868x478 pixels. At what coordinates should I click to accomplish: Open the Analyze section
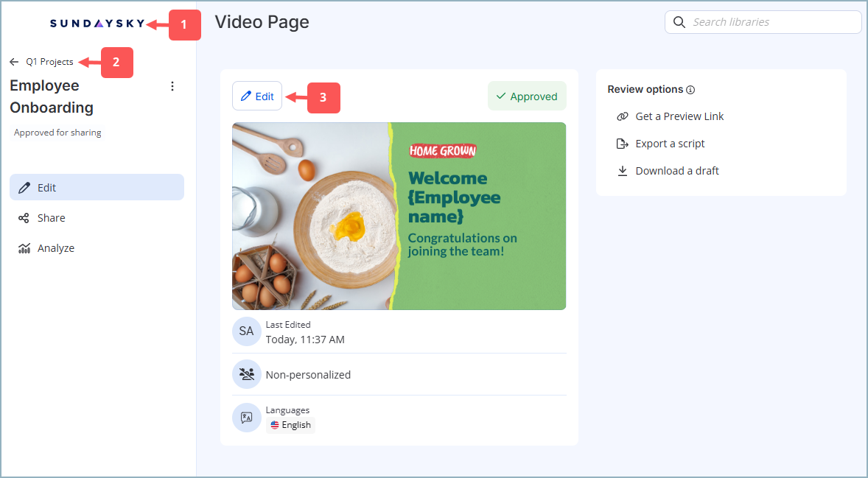point(55,247)
